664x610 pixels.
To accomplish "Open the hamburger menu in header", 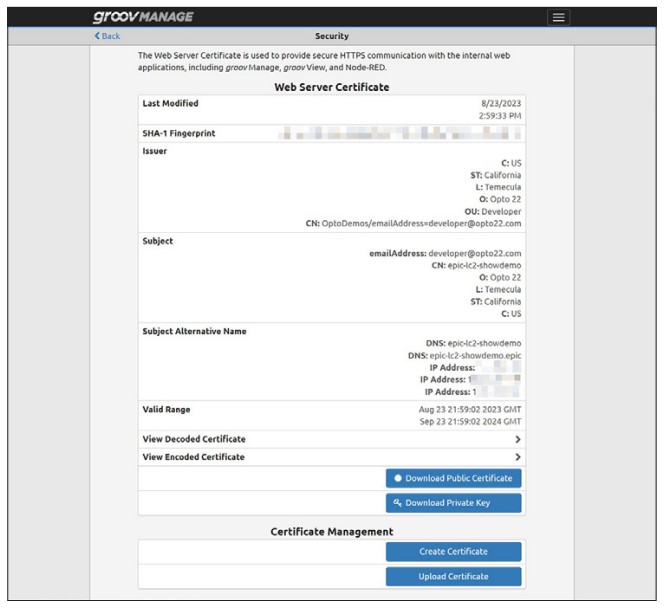I will click(558, 17).
